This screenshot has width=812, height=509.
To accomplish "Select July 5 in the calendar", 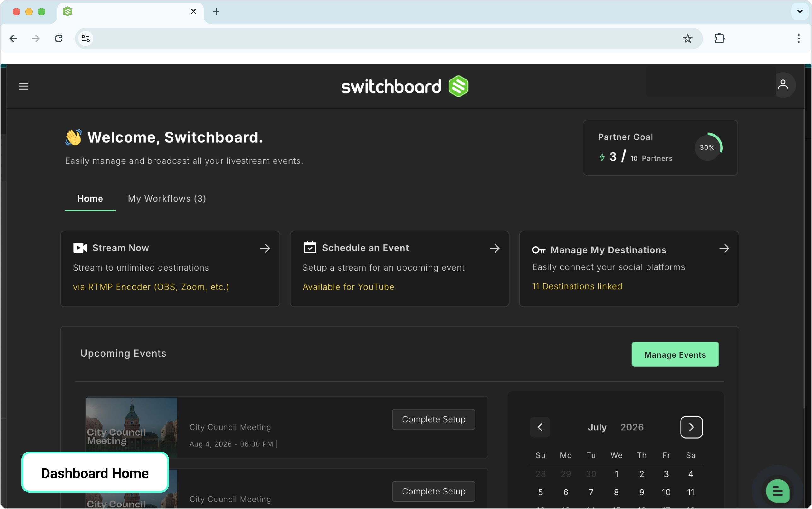I will click(x=541, y=492).
